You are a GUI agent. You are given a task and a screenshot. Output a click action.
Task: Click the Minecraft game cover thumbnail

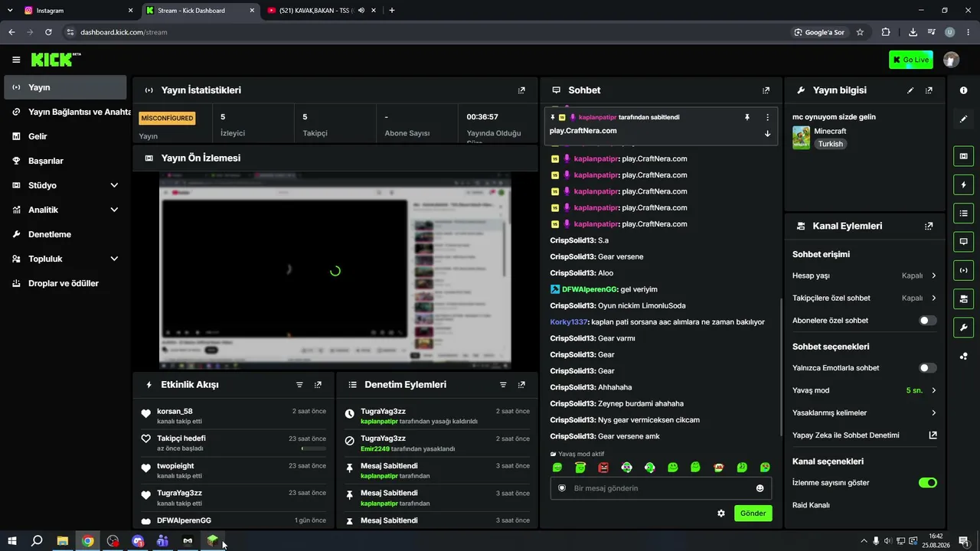pyautogui.click(x=802, y=138)
